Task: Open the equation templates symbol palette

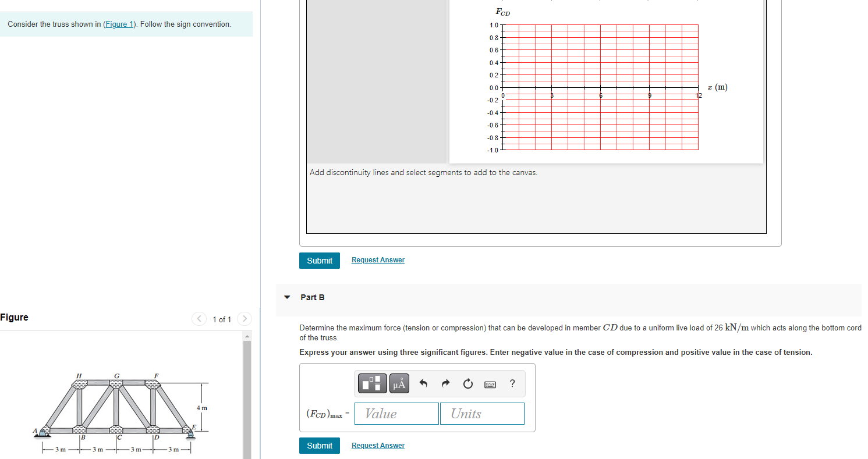Action: pos(372,383)
